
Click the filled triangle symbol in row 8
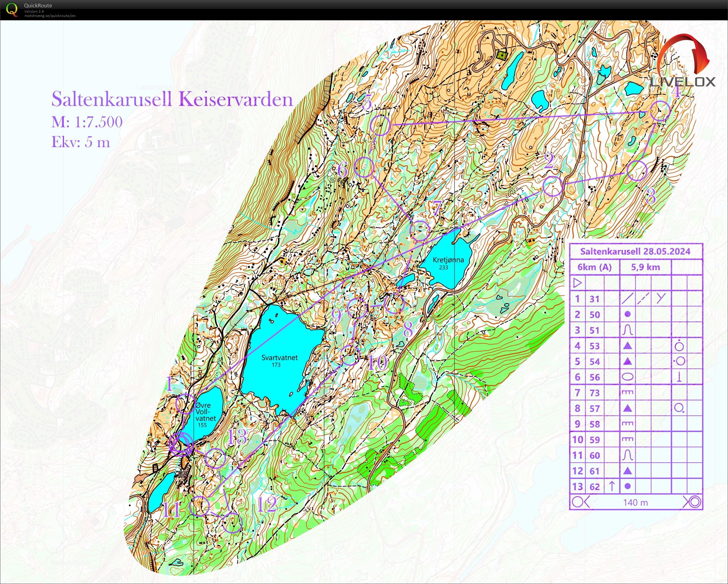click(627, 408)
